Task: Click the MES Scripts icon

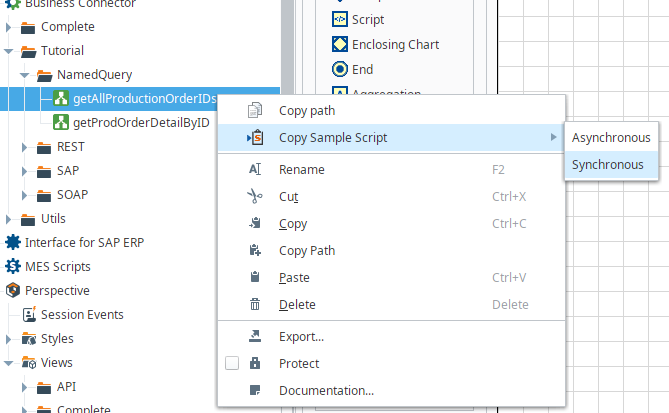Action: coord(13,266)
